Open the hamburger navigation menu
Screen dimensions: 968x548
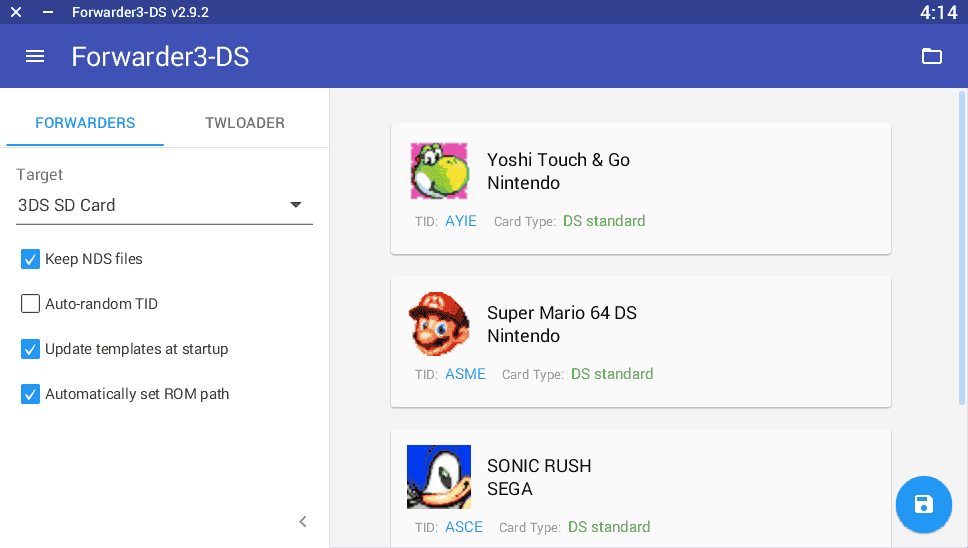click(x=35, y=57)
